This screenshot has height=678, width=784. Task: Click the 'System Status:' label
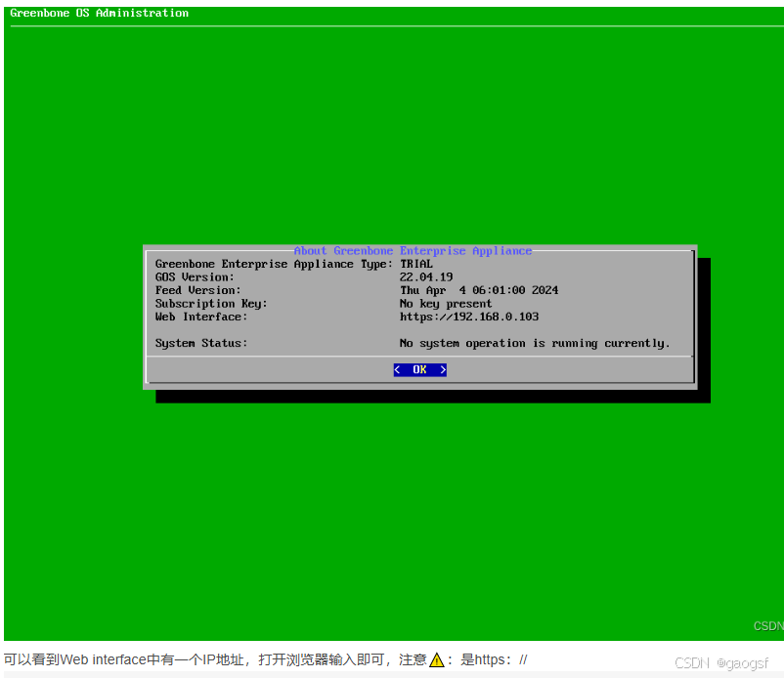(201, 343)
